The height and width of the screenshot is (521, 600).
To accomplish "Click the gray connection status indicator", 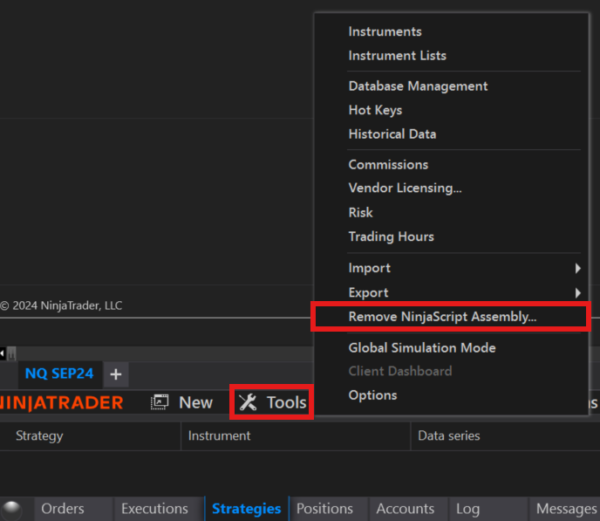I will (12, 509).
